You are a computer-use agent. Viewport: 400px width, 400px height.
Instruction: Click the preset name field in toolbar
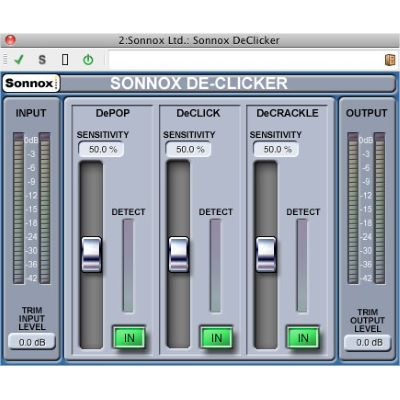[246, 60]
